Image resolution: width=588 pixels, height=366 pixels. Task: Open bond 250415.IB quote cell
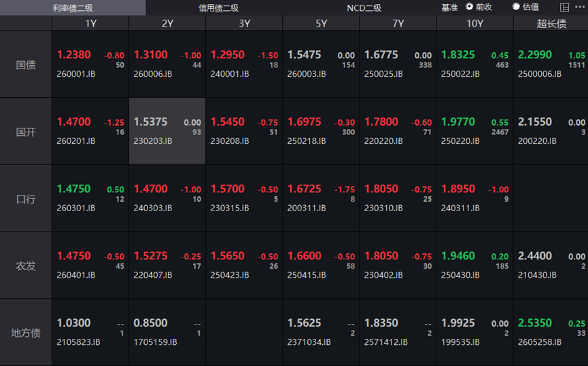(321, 266)
